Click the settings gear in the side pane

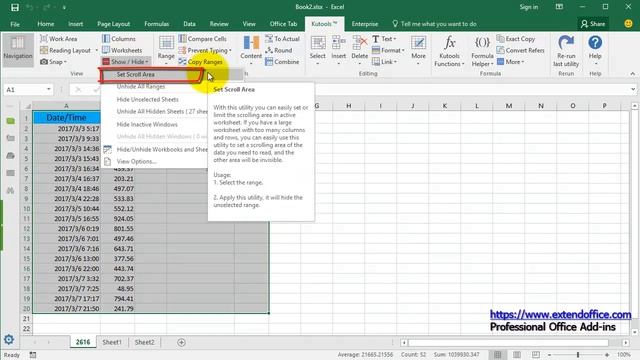click(9, 340)
